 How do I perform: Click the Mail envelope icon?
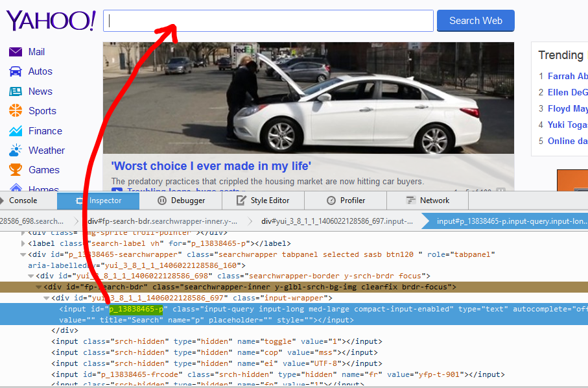(x=16, y=52)
